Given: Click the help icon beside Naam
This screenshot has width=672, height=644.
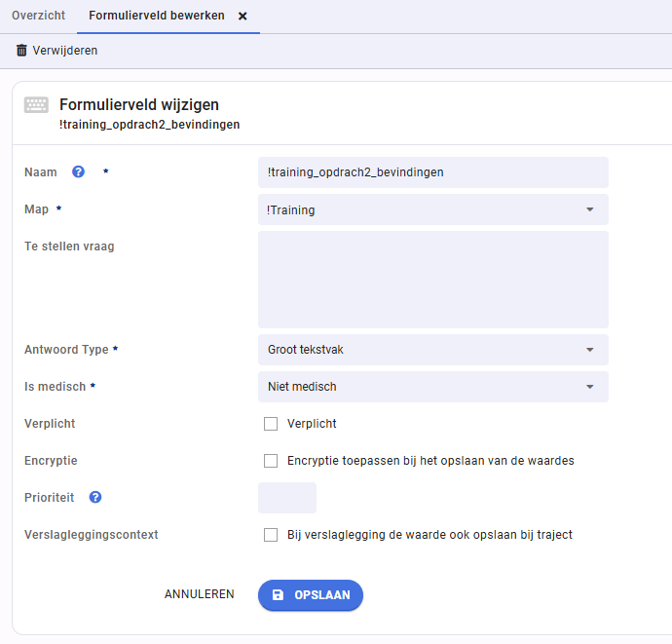Looking at the screenshot, I should tap(79, 172).
